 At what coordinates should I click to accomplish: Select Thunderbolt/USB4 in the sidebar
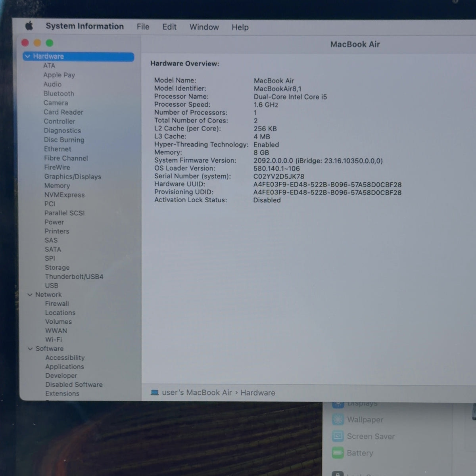click(x=74, y=276)
